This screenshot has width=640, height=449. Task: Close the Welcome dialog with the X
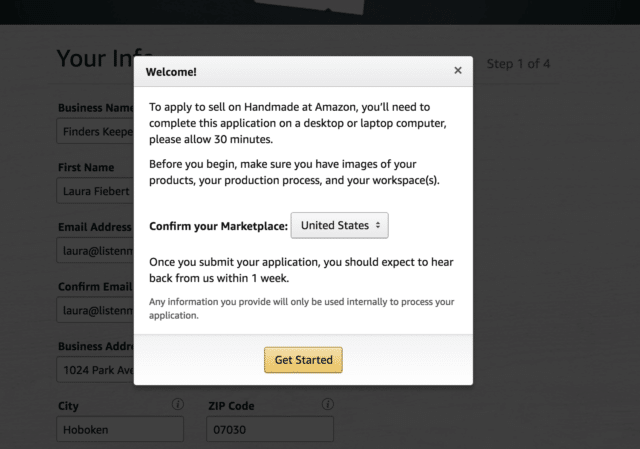click(x=458, y=71)
